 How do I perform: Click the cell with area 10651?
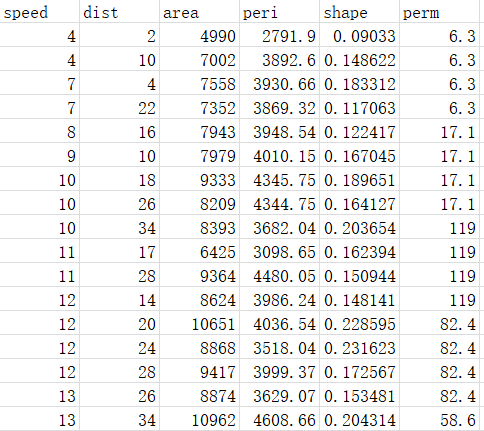pos(199,323)
